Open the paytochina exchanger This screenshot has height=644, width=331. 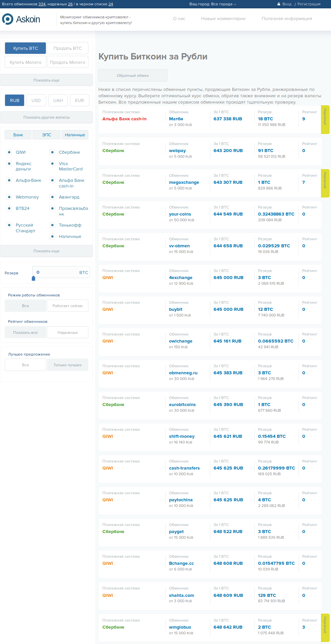[x=181, y=500]
